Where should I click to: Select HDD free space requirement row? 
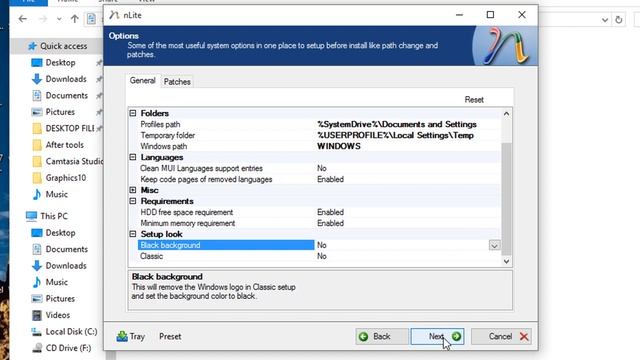click(x=319, y=212)
